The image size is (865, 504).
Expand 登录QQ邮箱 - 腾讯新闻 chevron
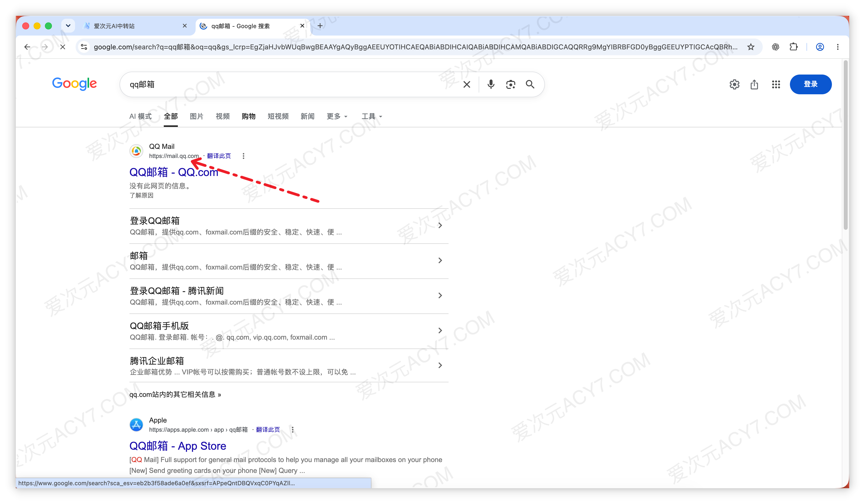click(440, 295)
